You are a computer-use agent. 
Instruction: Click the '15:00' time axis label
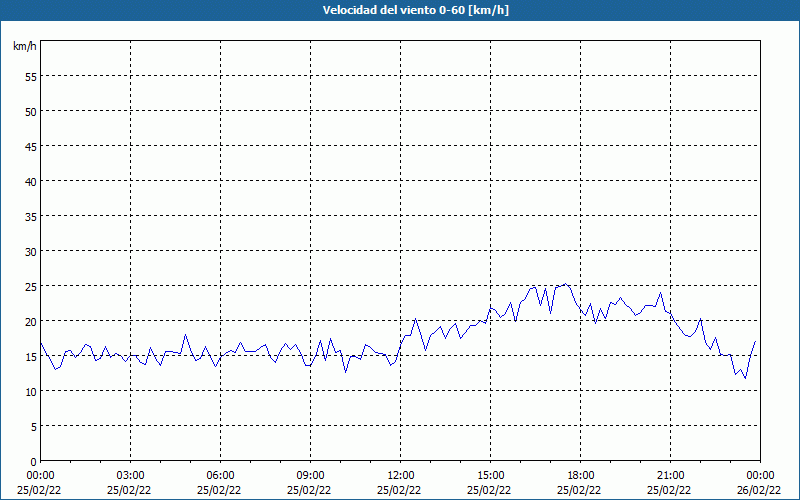click(x=491, y=476)
